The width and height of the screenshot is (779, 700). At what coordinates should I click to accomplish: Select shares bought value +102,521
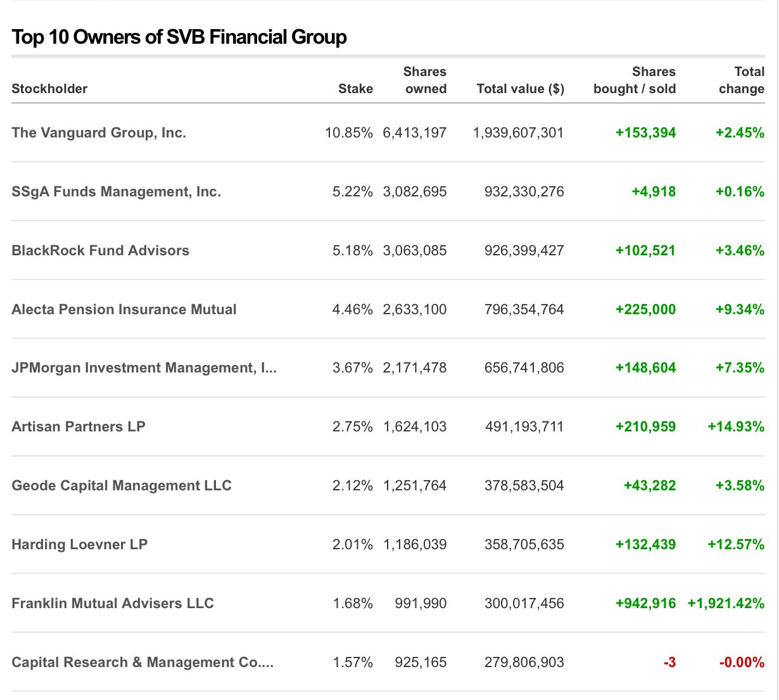coord(645,251)
